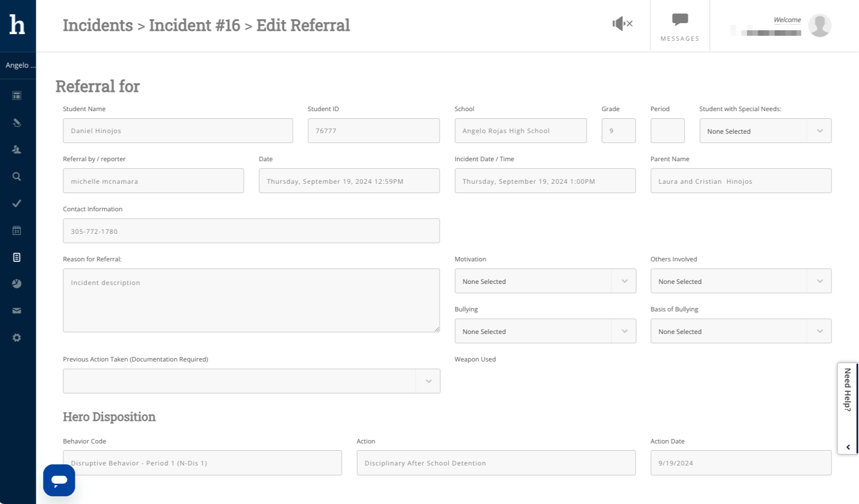This screenshot has height=504, width=859.
Task: Open the Motivation dropdown
Action: (x=545, y=281)
